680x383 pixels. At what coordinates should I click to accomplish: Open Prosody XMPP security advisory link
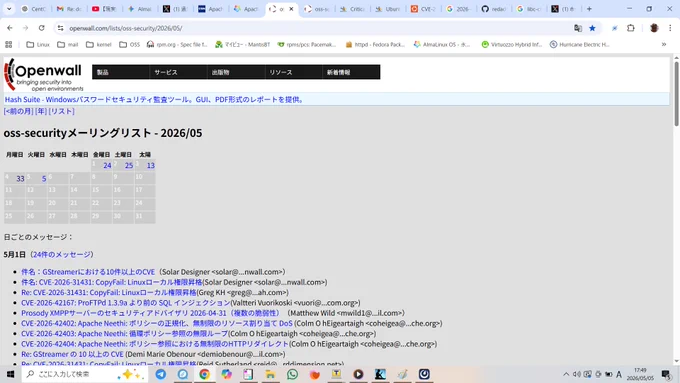click(150, 313)
